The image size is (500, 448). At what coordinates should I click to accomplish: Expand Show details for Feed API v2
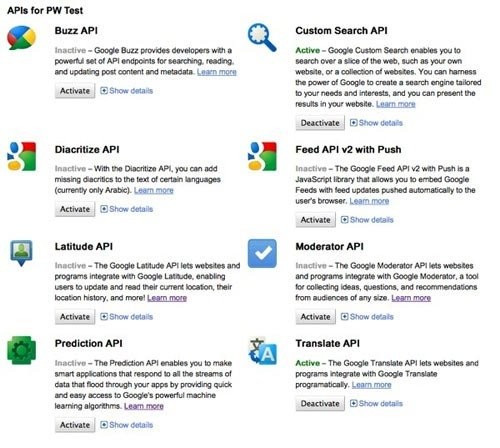367,220
